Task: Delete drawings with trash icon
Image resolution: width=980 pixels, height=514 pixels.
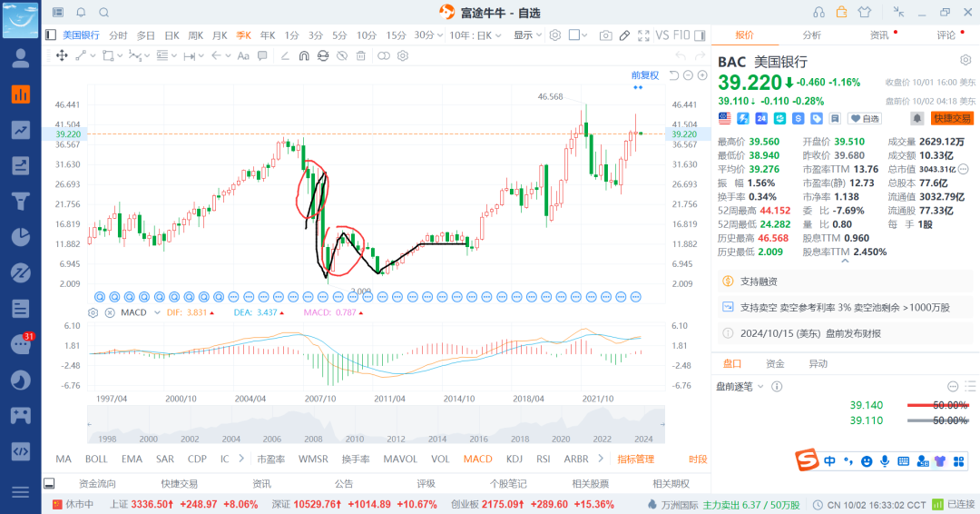Action: pos(360,55)
